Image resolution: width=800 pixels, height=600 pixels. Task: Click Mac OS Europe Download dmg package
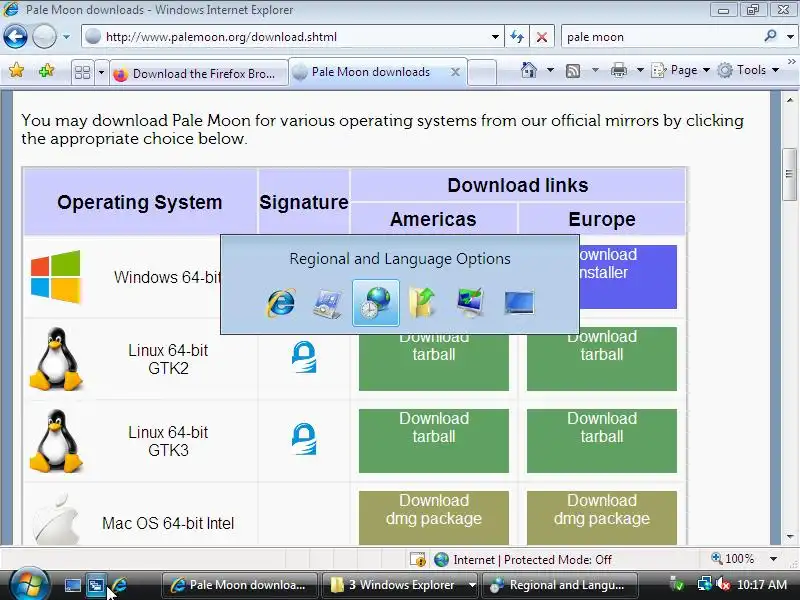pos(602,518)
